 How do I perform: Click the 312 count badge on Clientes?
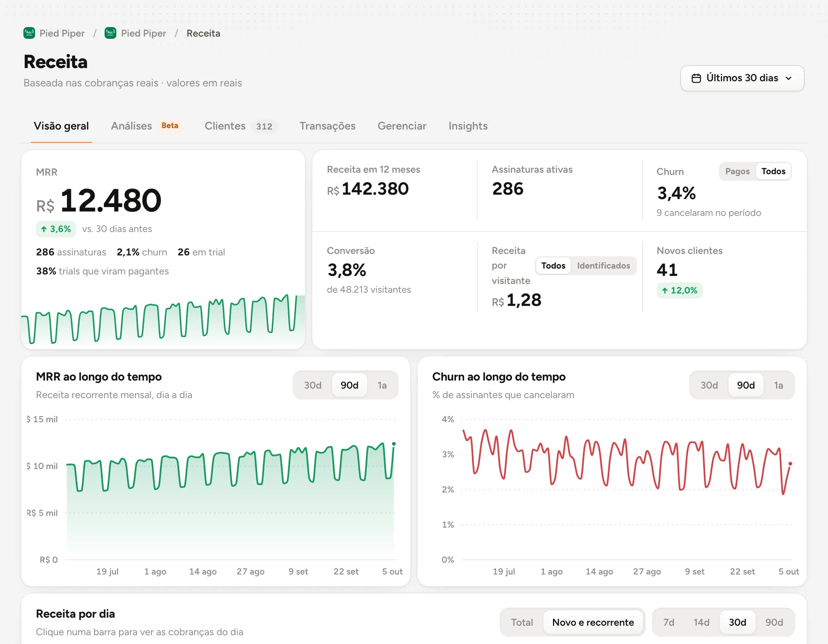pyautogui.click(x=264, y=126)
